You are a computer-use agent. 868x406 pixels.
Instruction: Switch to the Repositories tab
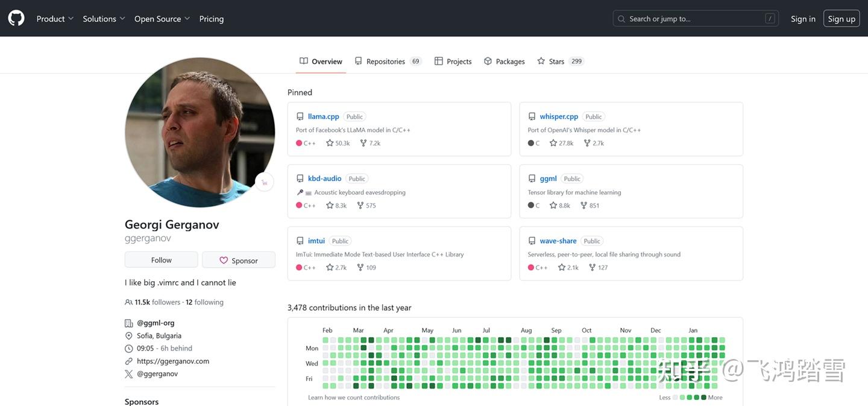[x=388, y=61]
